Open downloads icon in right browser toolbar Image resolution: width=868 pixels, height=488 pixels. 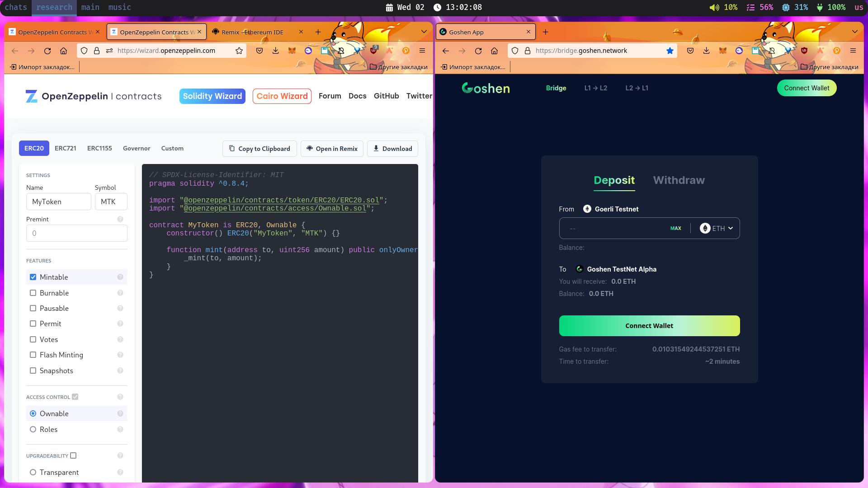[707, 51]
